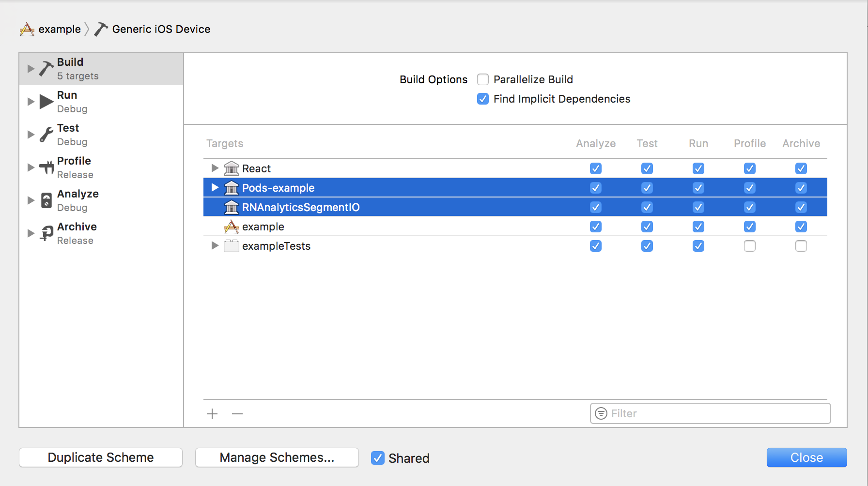Expand the exampleTests target row
The width and height of the screenshot is (868, 486).
point(215,245)
